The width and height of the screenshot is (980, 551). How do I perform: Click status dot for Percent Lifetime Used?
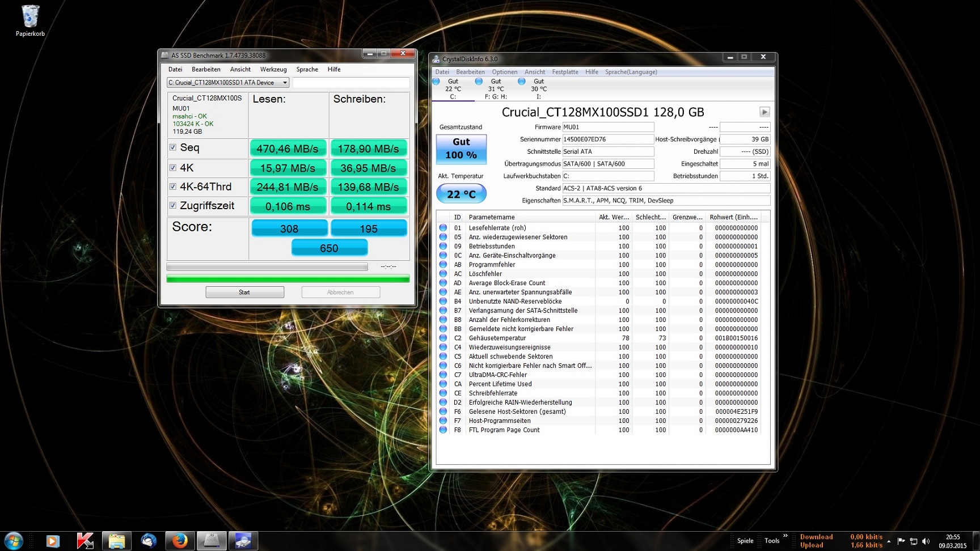point(443,384)
